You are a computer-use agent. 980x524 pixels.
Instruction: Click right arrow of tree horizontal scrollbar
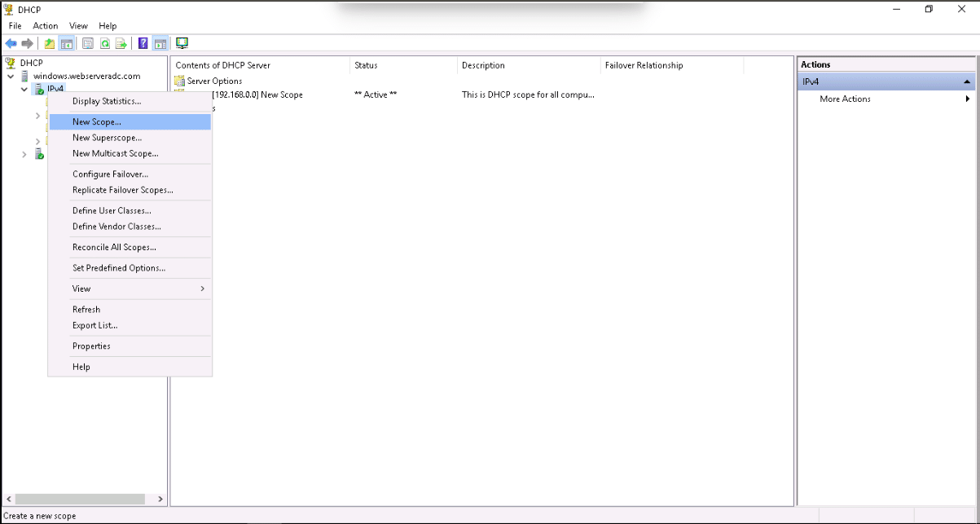(x=160, y=499)
